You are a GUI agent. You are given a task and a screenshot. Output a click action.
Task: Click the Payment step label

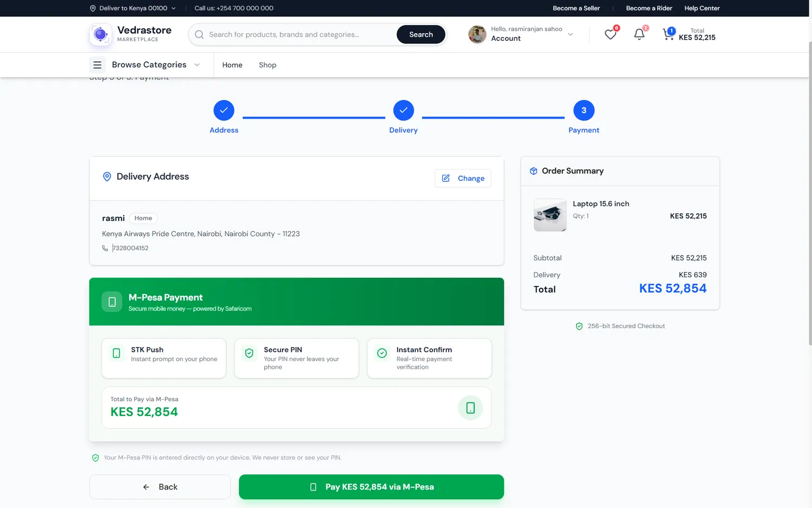[584, 130]
